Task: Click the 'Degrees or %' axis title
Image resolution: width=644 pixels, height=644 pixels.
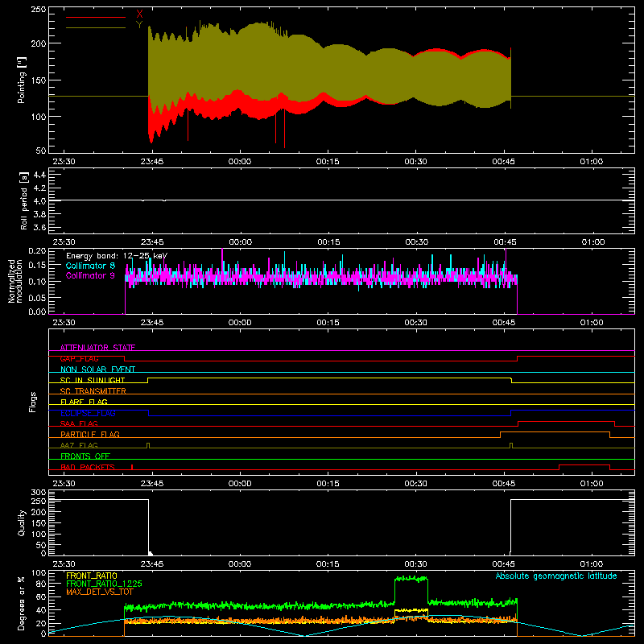Action: point(22,604)
